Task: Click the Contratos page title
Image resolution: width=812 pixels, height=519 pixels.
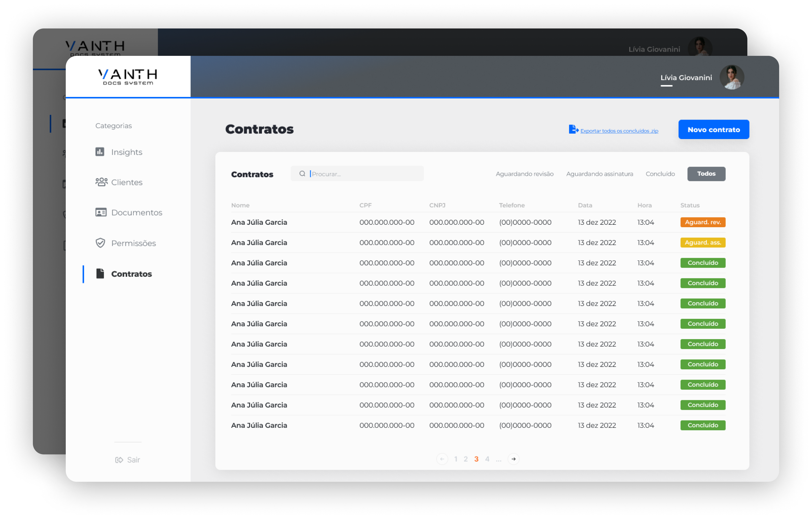Action: 259,129
